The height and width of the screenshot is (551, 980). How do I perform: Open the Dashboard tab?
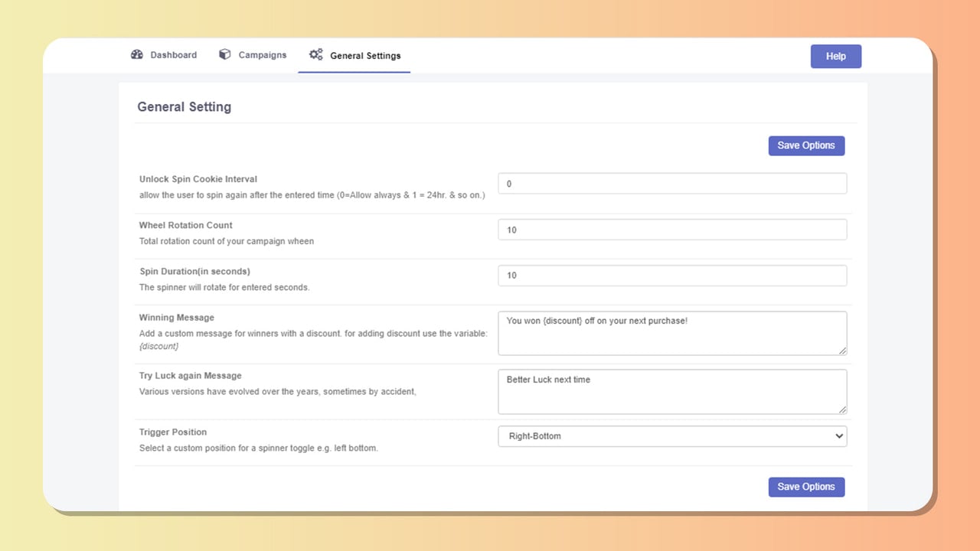coord(164,55)
